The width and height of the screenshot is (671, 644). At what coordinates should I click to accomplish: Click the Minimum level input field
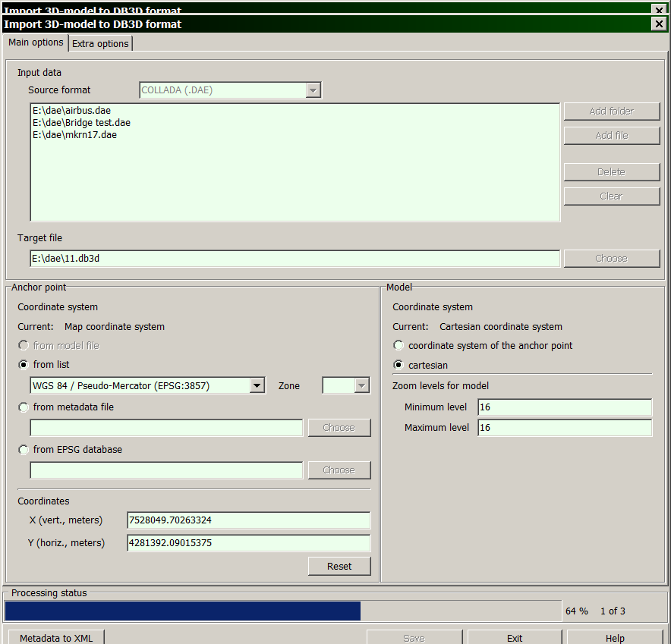click(x=564, y=407)
